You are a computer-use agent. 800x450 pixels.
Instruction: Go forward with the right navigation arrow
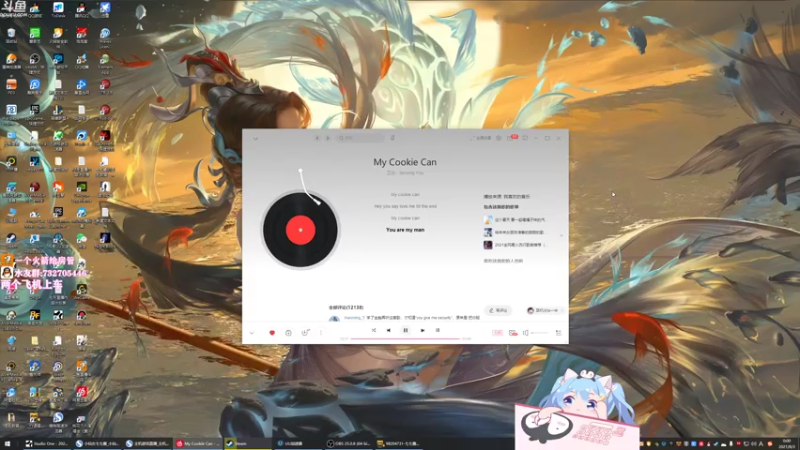click(x=328, y=138)
